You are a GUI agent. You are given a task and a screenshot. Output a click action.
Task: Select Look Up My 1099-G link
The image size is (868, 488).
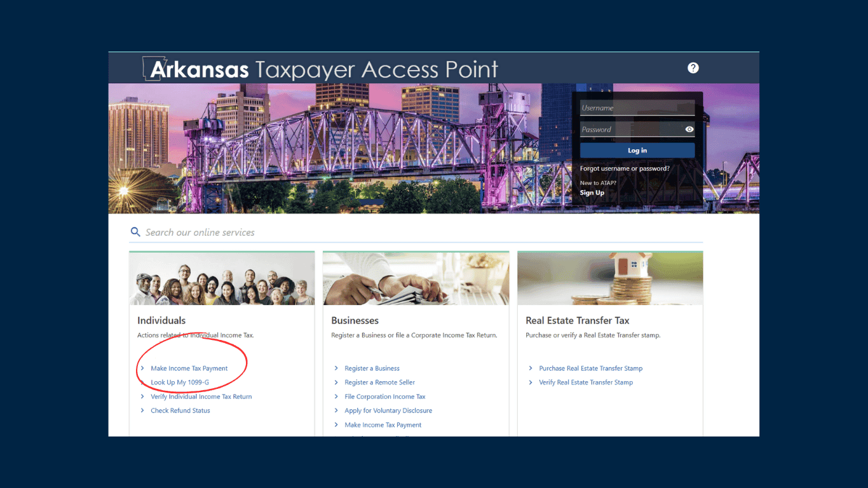tap(180, 383)
